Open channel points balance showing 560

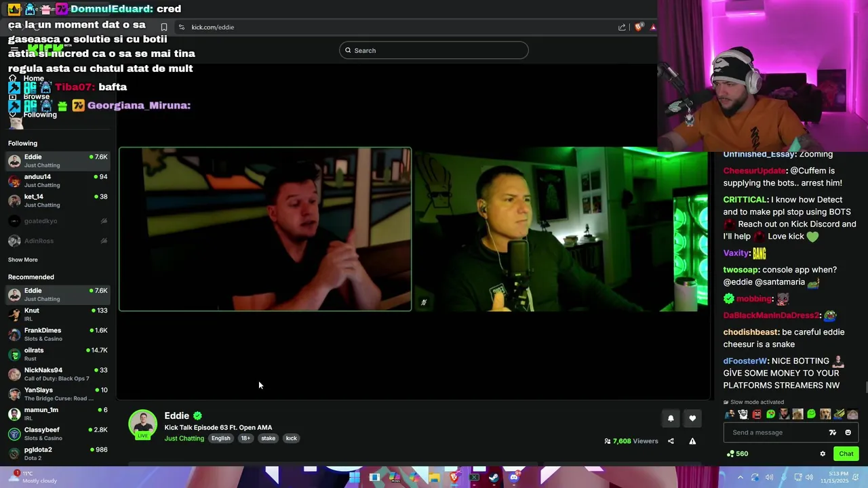tap(737, 453)
